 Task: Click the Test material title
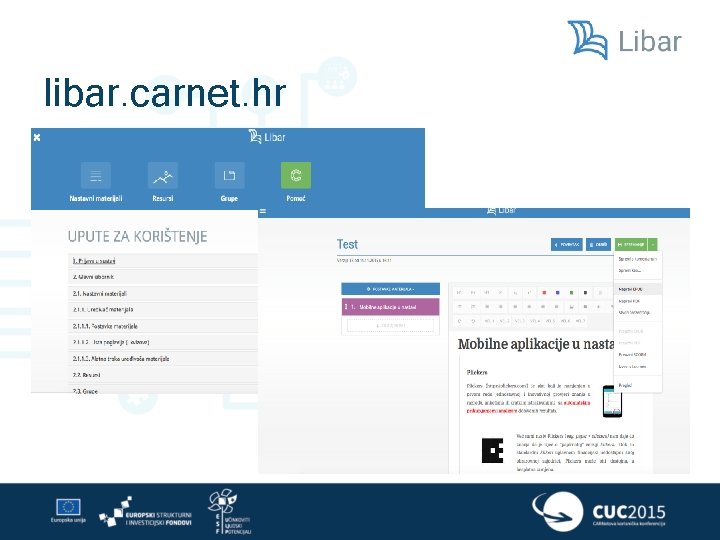(347, 244)
